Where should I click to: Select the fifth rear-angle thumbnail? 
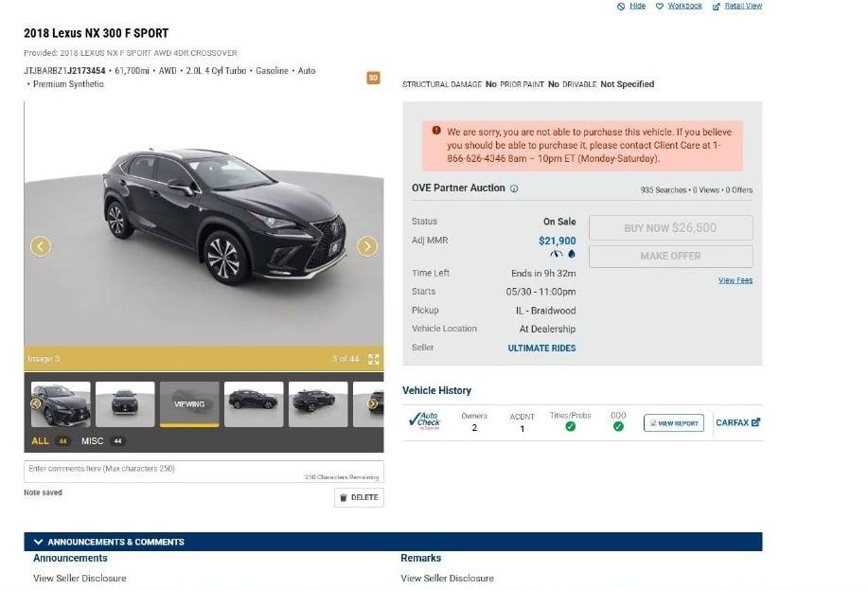pos(318,403)
